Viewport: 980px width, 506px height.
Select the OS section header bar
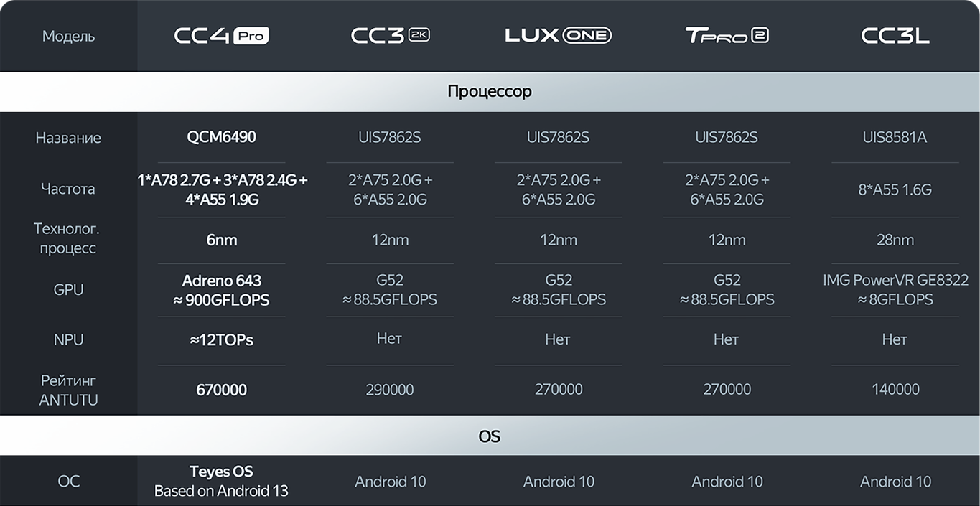tap(490, 436)
